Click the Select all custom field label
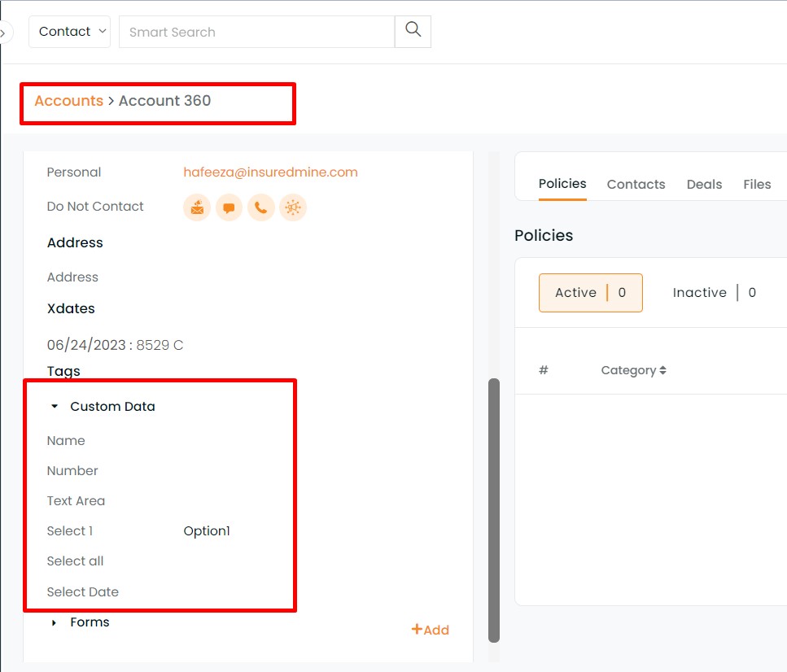Screen dimensions: 787x672 pos(76,561)
